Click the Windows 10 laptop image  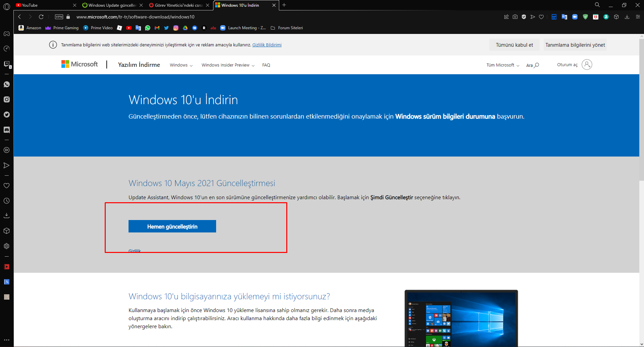tap(461, 318)
